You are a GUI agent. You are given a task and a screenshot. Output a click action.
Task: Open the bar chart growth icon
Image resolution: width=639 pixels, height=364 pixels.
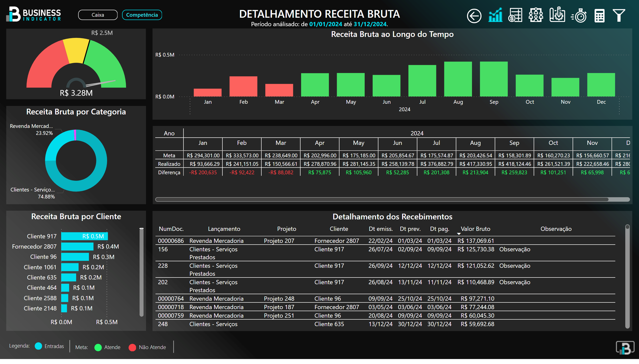[x=495, y=15]
